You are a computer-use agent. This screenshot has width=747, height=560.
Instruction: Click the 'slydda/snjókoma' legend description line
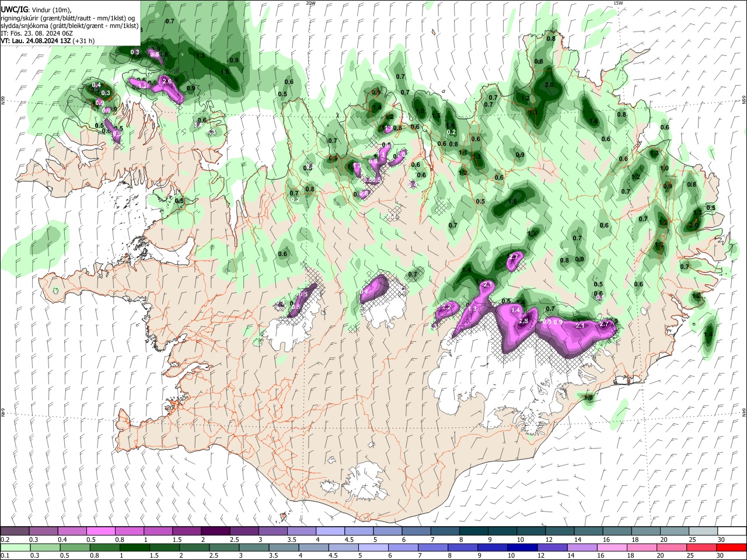point(69,26)
